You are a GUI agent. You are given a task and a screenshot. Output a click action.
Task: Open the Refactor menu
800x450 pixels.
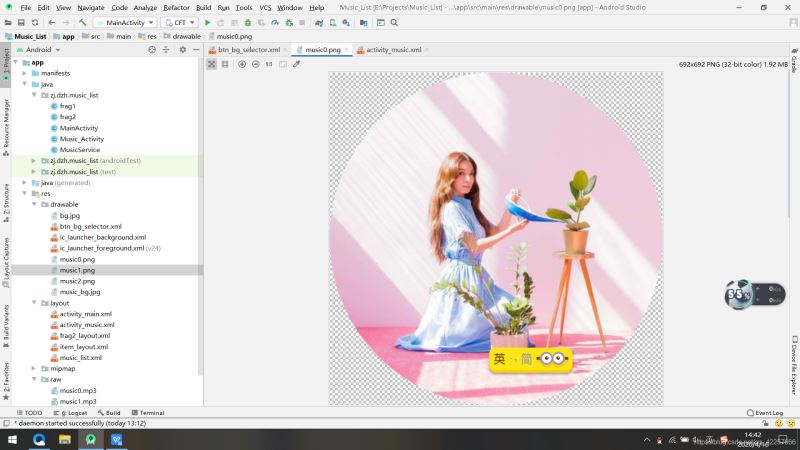(x=176, y=7)
